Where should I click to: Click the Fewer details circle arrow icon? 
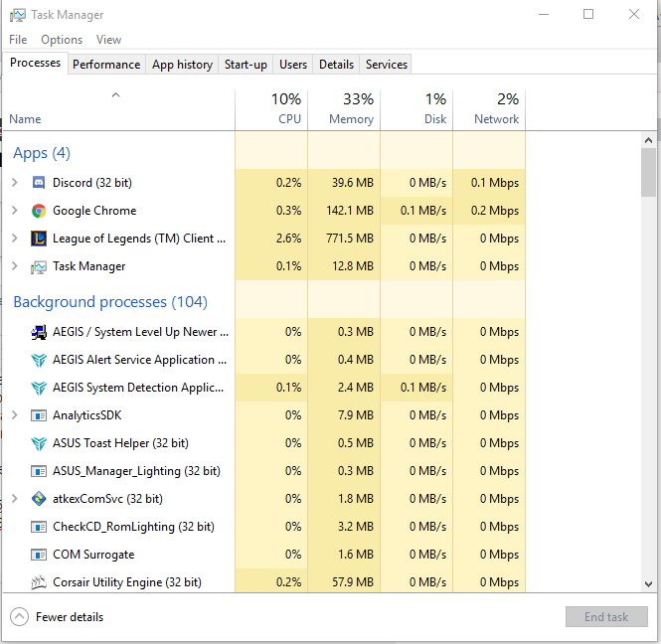pos(20,617)
